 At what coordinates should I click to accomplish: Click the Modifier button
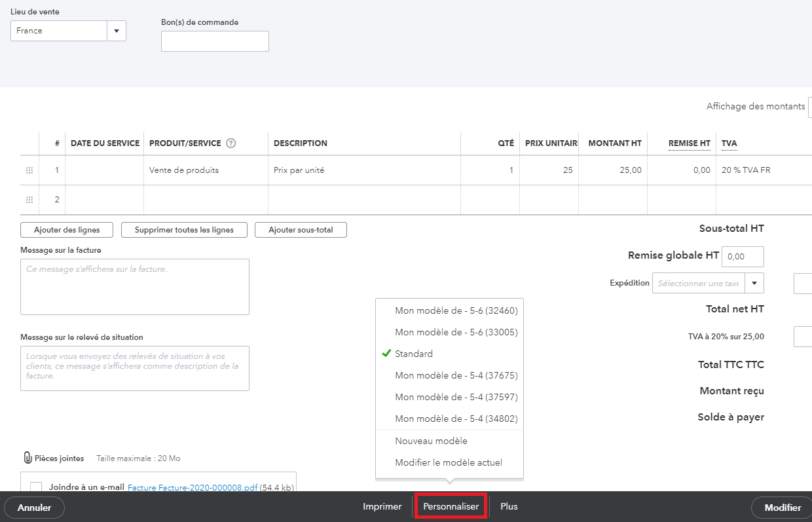pos(783,508)
